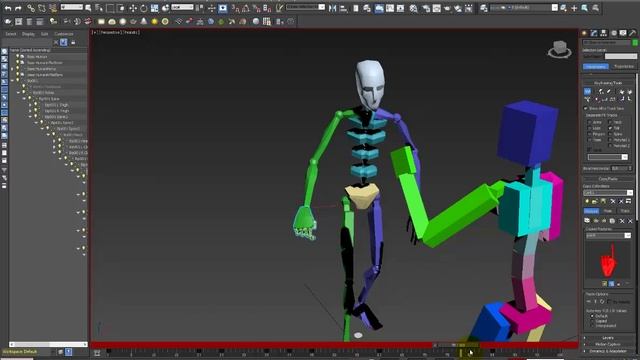Open the Mirror tool

[x=333, y=8]
